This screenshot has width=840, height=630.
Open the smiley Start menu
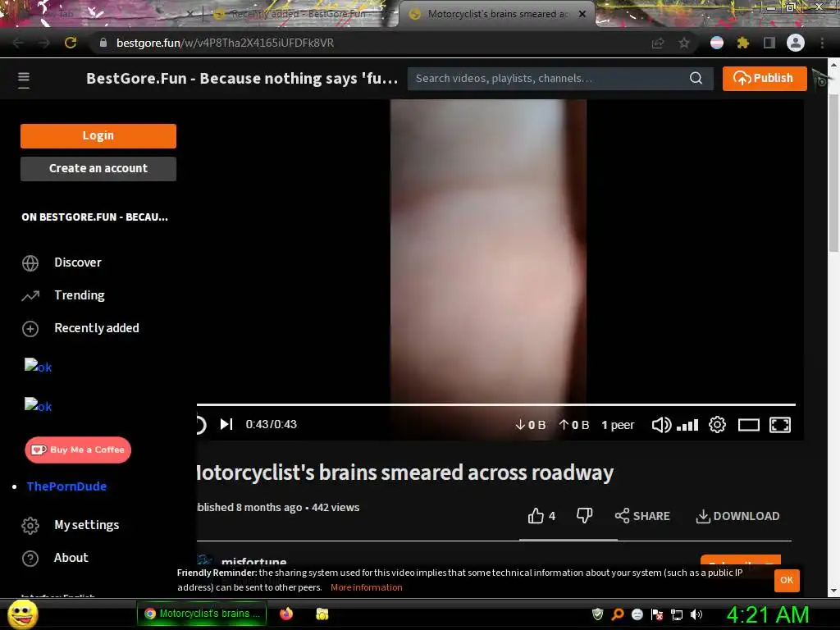point(22,614)
